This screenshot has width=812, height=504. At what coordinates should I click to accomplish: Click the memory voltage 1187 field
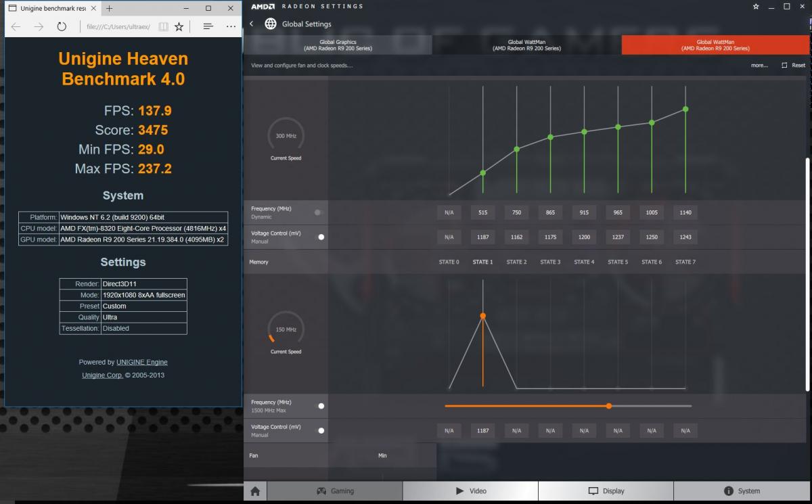482,430
